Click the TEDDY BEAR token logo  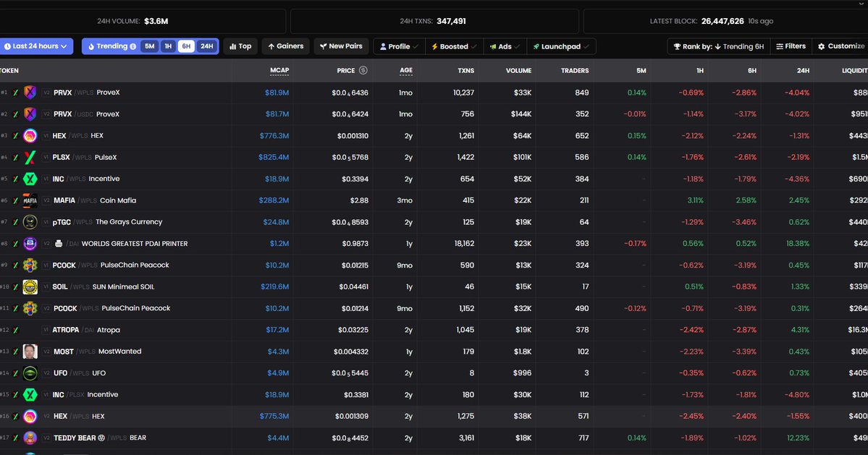(x=30, y=438)
